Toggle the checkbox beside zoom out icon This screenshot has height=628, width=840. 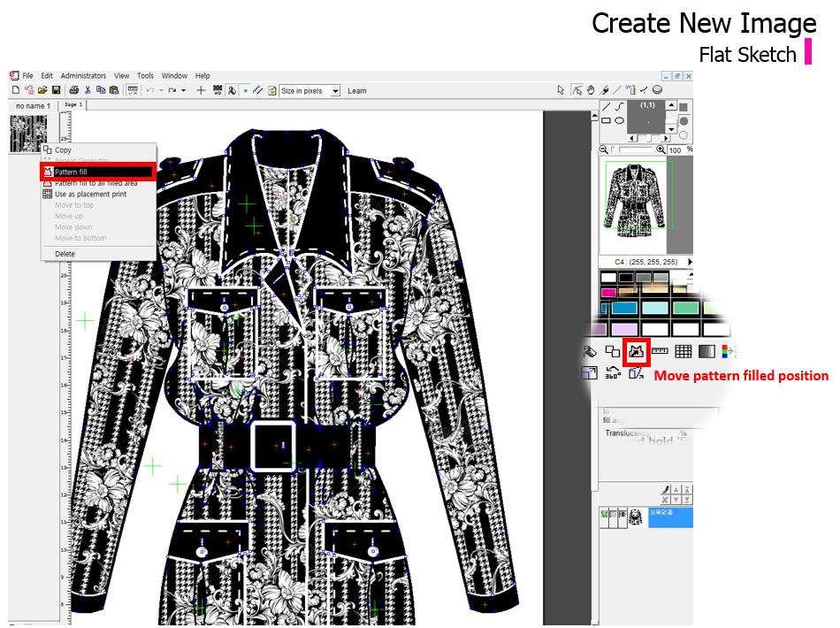[614, 149]
